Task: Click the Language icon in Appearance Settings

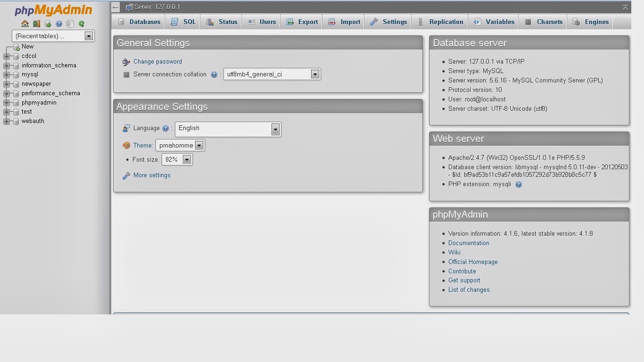Action: tap(126, 128)
